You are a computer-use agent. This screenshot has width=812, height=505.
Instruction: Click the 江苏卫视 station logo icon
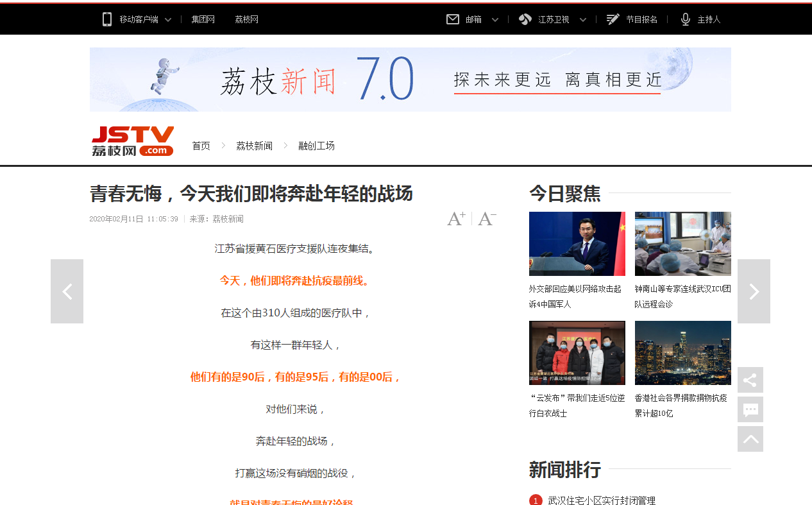point(525,19)
